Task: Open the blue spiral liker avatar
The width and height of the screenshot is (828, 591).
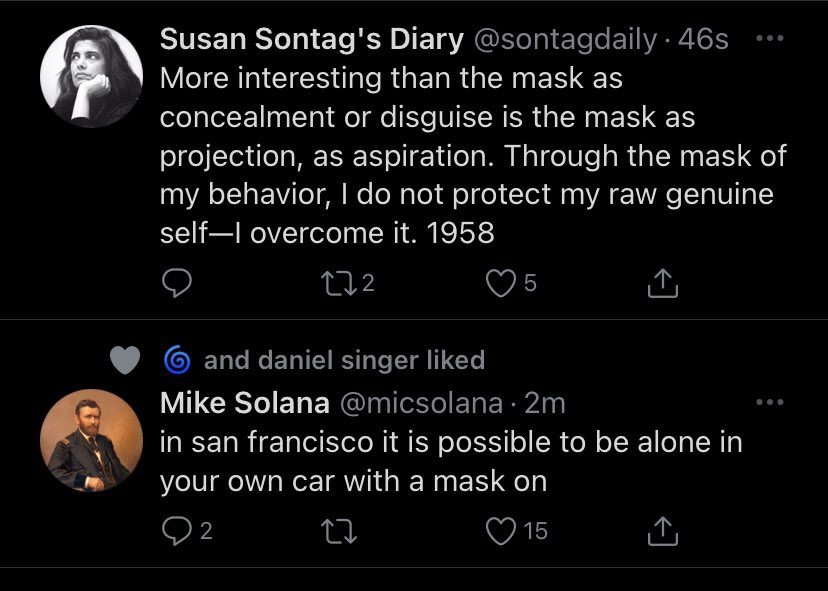Action: click(x=175, y=360)
